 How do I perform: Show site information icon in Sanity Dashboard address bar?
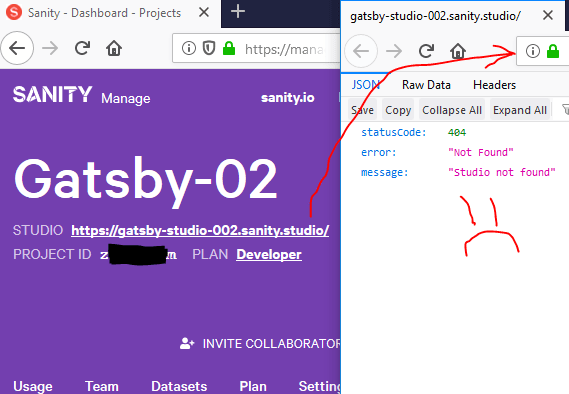tap(189, 48)
